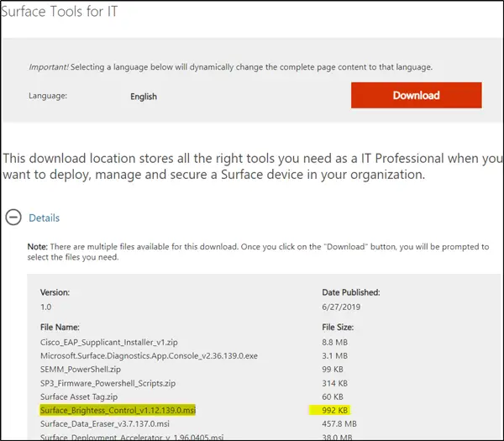Viewport: 504px width, 441px height.
Task: Click the Language: label
Action: [x=48, y=96]
